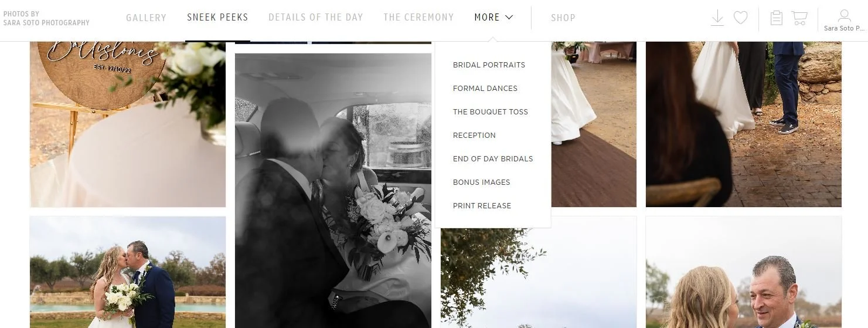Open The Bouquet Toss menu item

pyautogui.click(x=491, y=112)
